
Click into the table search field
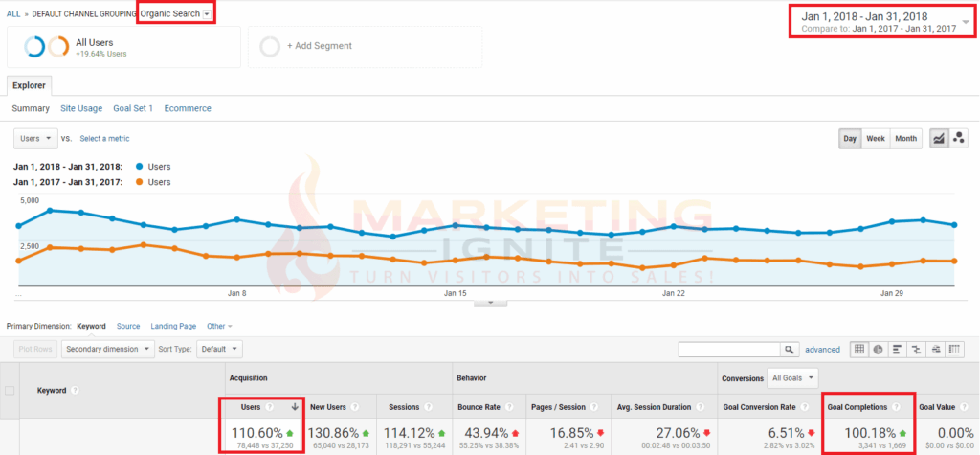(729, 350)
